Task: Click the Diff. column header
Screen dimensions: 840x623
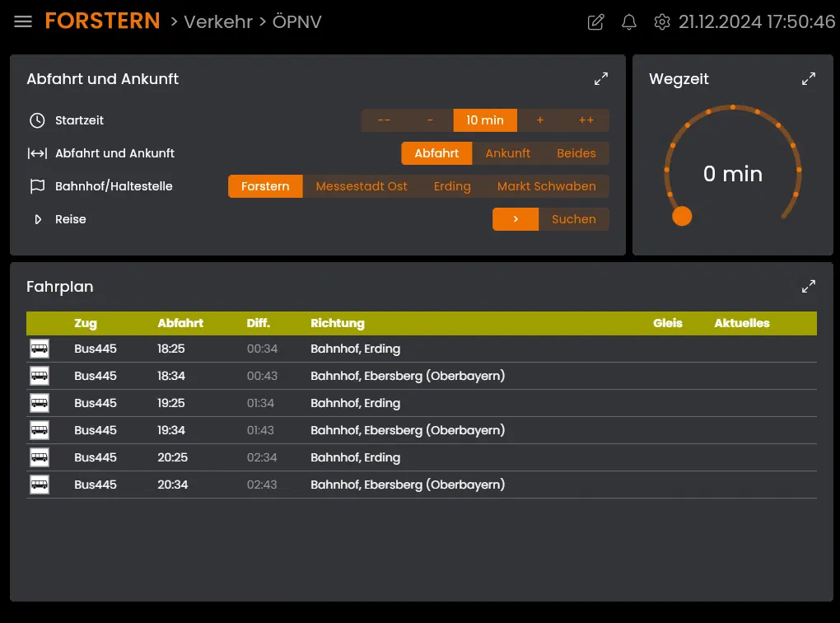Action: coord(259,323)
